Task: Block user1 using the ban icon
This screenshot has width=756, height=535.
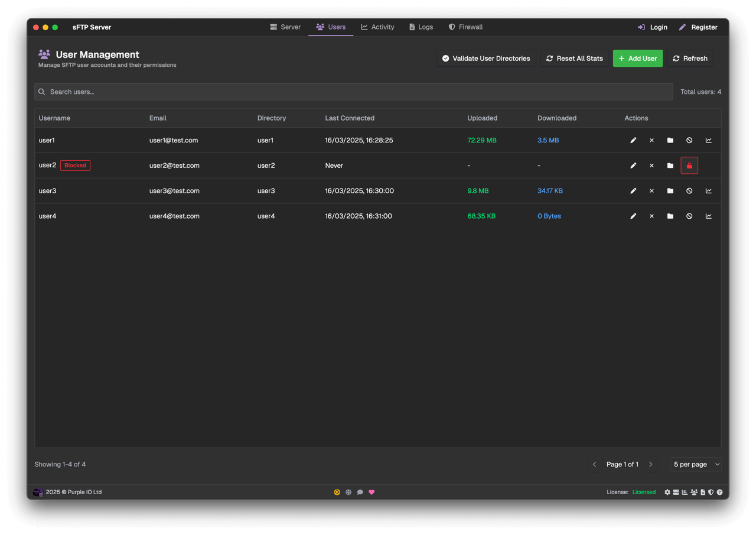Action: click(x=689, y=140)
